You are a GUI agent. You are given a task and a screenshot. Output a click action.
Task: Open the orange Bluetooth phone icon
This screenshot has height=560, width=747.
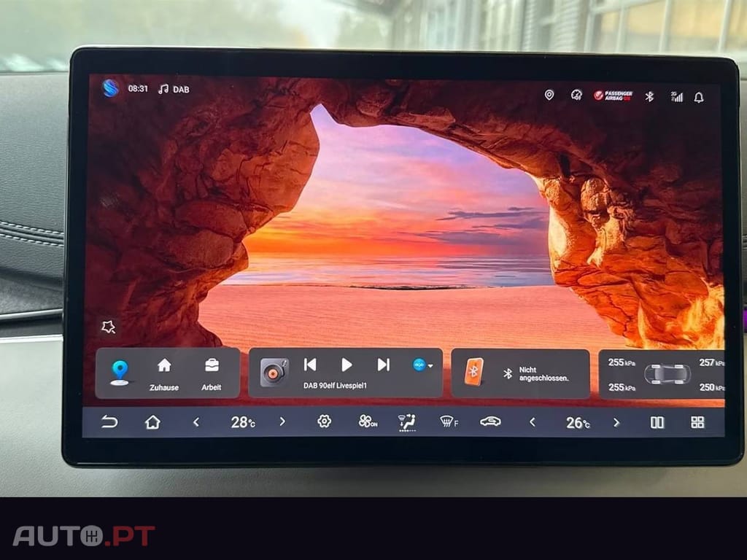[473, 372]
